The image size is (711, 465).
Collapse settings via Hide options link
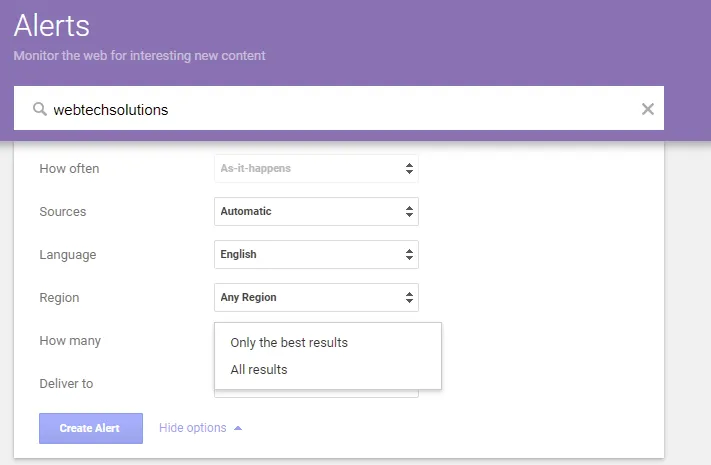pos(193,428)
